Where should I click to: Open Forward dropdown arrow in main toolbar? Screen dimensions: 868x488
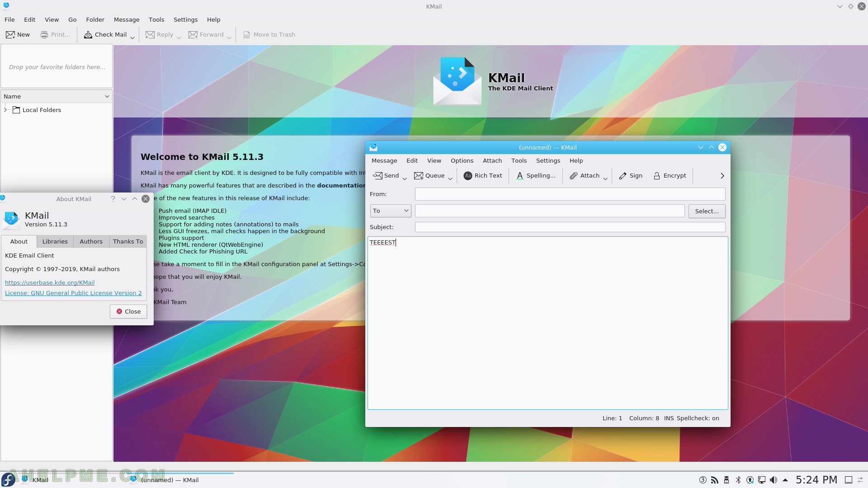pos(229,37)
